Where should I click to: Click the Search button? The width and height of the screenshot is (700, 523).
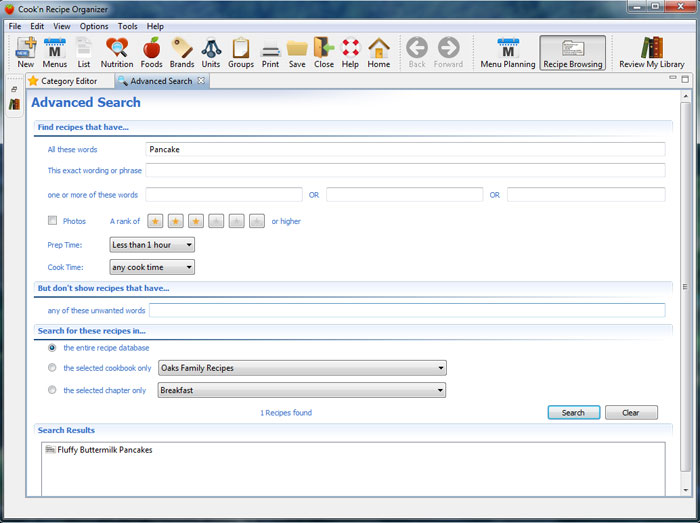[x=574, y=412]
